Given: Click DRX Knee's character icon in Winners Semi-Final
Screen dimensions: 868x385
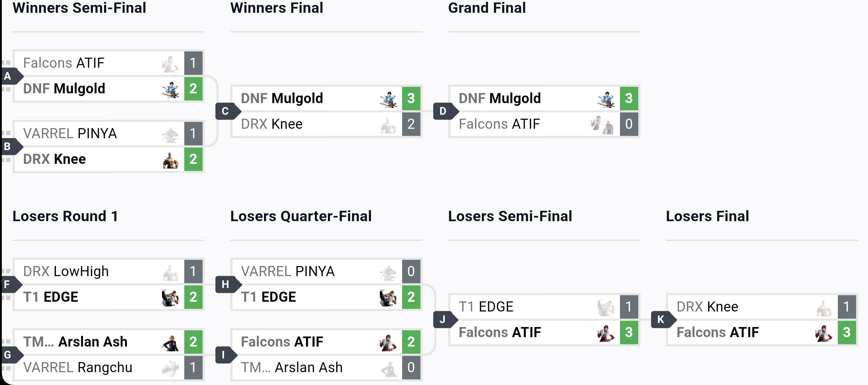Looking at the screenshot, I should pos(171,159).
